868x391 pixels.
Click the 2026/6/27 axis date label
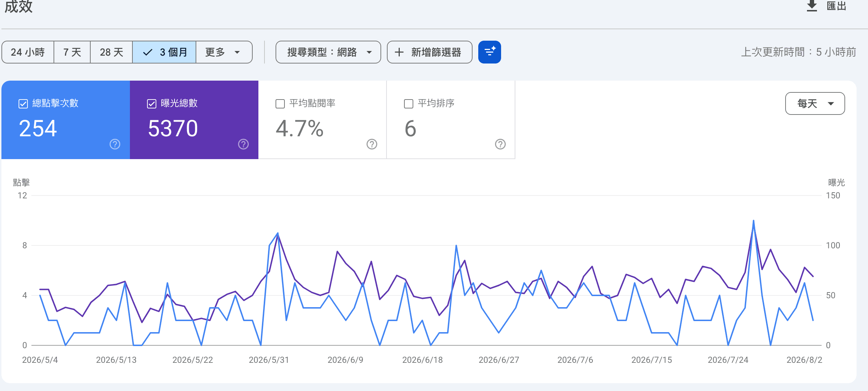499,360
